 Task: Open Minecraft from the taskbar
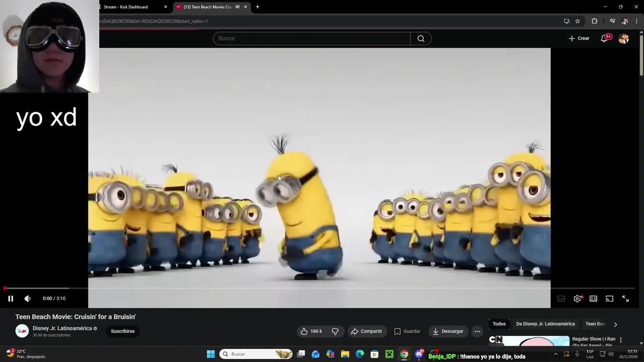click(x=389, y=354)
